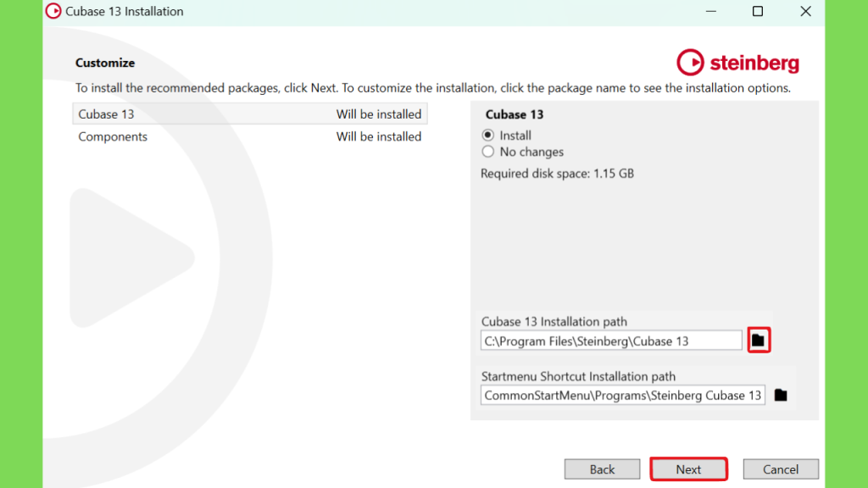The width and height of the screenshot is (868, 488).
Task: Click the Customize heading
Action: click(x=105, y=63)
